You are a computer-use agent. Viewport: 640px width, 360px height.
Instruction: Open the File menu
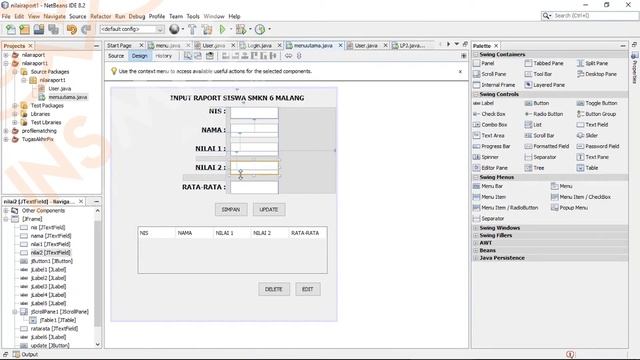pyautogui.click(x=6, y=16)
